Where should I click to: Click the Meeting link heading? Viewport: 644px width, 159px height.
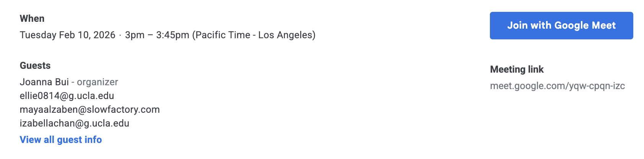tap(517, 70)
